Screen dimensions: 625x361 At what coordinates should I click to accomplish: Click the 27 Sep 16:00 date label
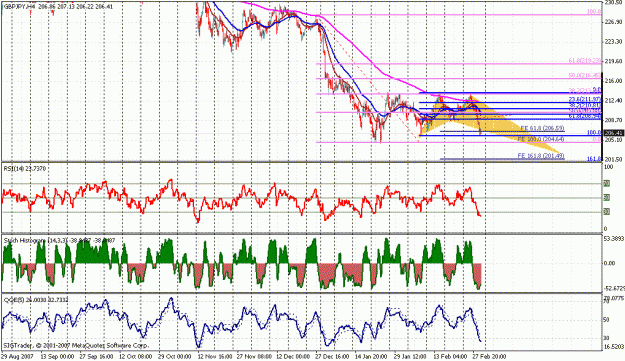[97, 356]
